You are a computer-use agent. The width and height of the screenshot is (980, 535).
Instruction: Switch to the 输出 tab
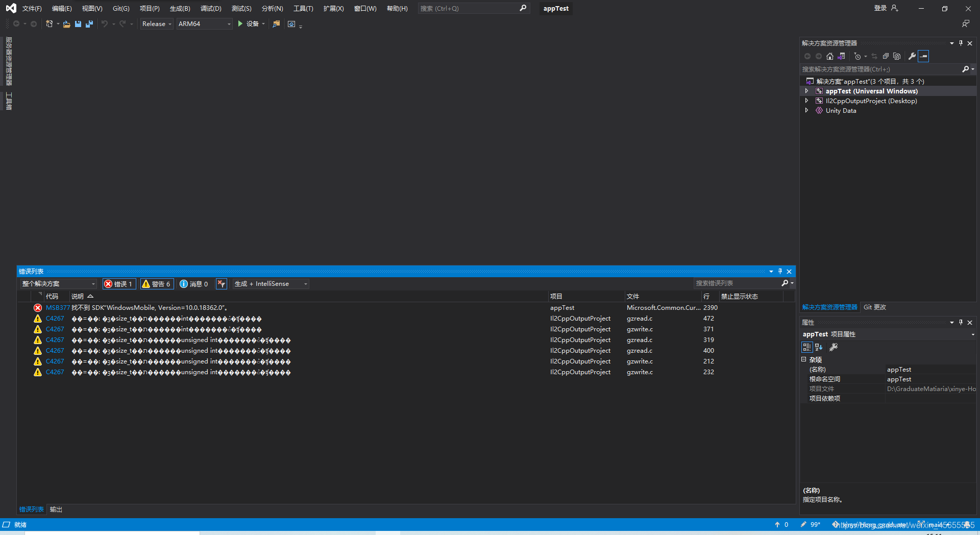point(56,509)
